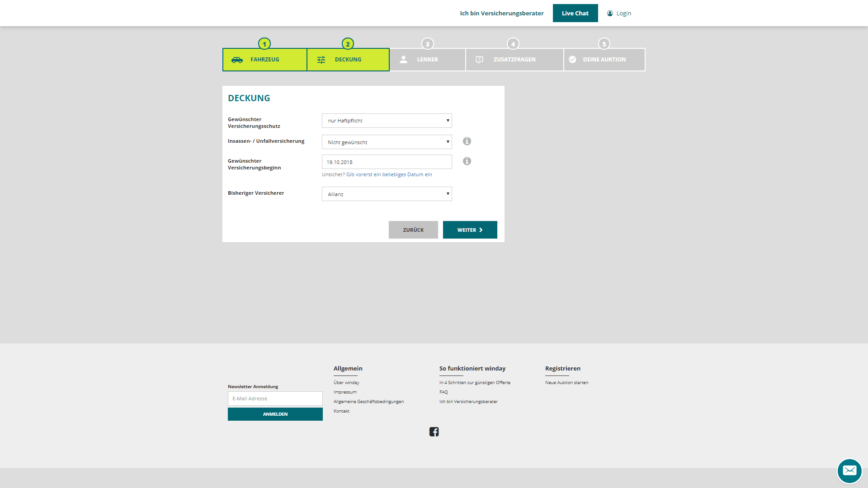
Task: Click the Weiter button
Action: tap(470, 230)
